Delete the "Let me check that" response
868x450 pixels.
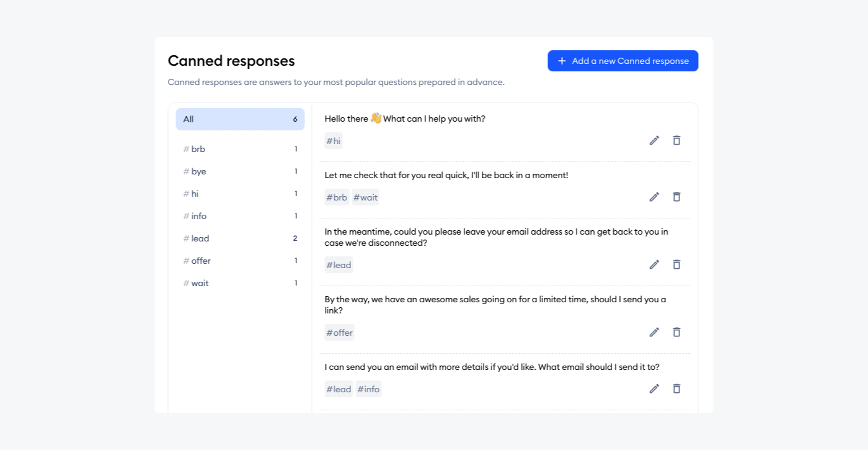point(676,197)
